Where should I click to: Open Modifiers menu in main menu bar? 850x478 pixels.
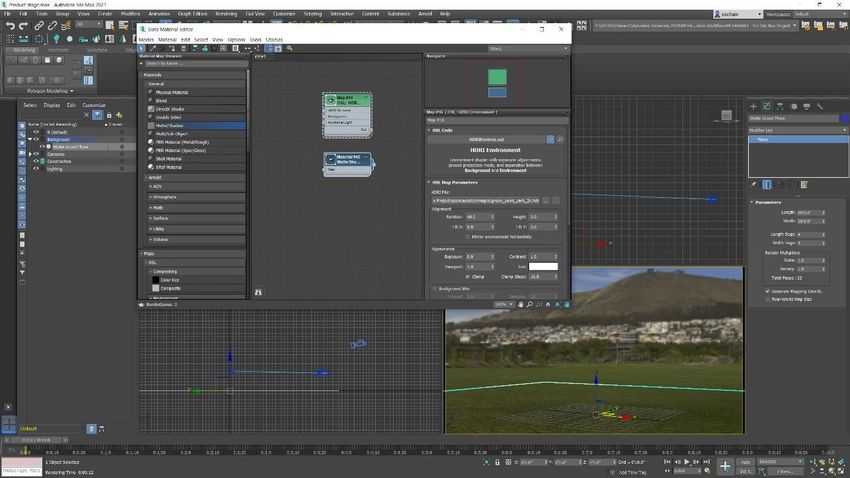[x=130, y=14]
